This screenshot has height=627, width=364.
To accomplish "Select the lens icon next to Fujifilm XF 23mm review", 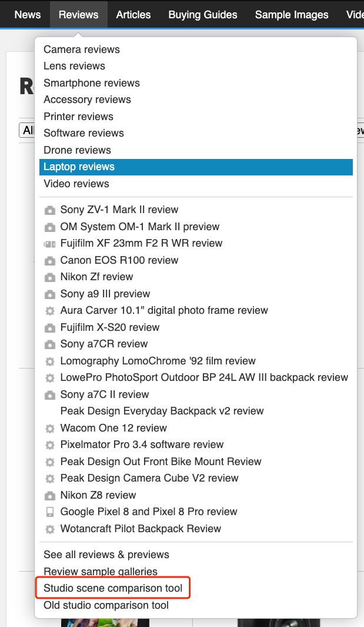I will [50, 243].
